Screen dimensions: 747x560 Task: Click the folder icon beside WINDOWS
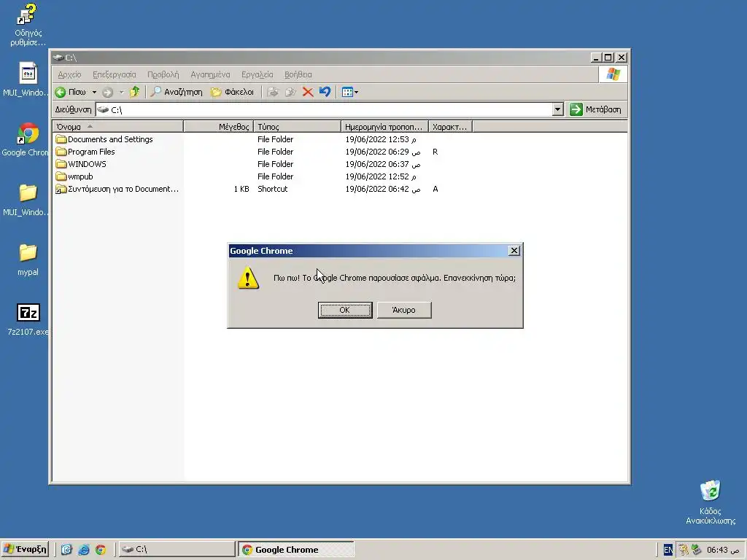tap(61, 164)
